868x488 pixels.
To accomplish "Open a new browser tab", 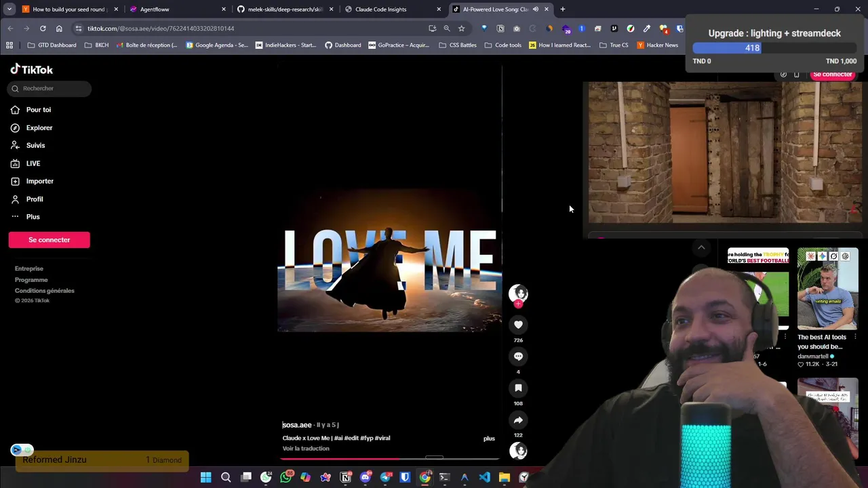I will click(563, 9).
